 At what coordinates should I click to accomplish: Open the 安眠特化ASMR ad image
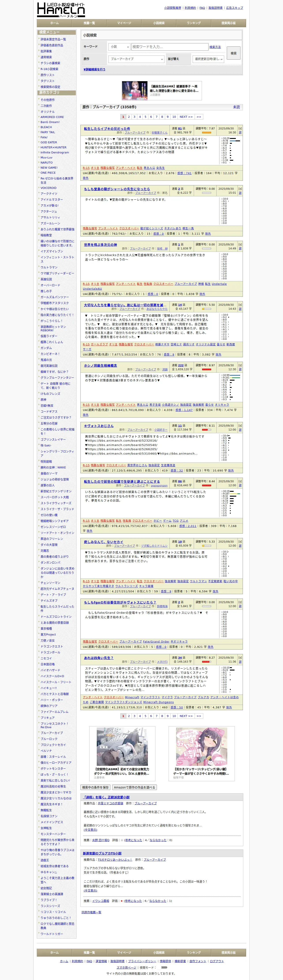point(122,747)
